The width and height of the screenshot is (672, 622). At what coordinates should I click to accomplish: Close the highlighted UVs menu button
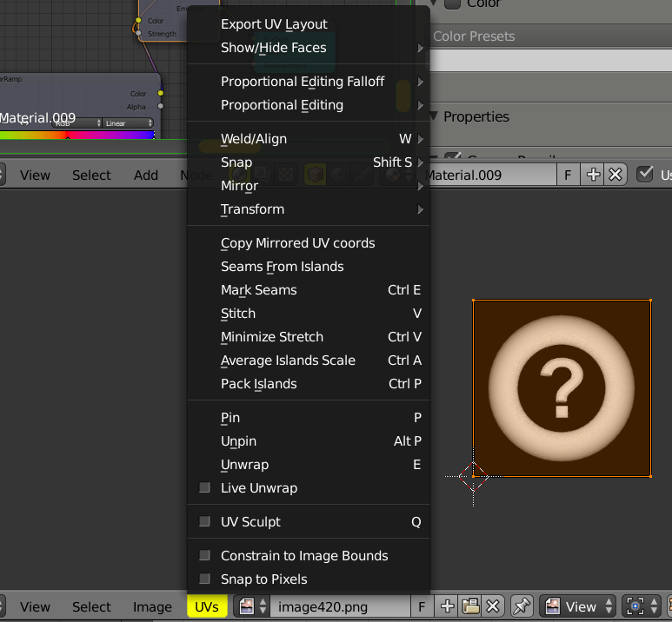(x=207, y=606)
